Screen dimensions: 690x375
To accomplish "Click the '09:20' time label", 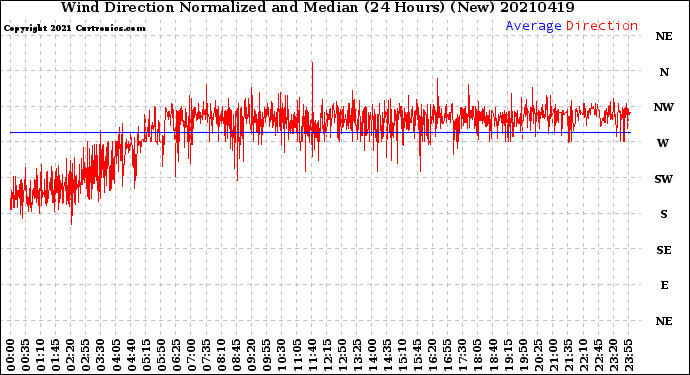I will coord(252,355).
